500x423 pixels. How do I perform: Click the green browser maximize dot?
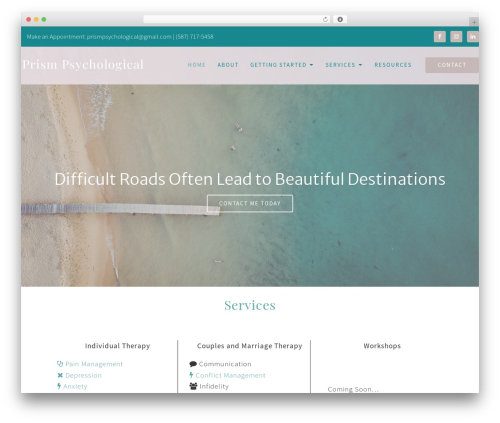pyautogui.click(x=44, y=19)
